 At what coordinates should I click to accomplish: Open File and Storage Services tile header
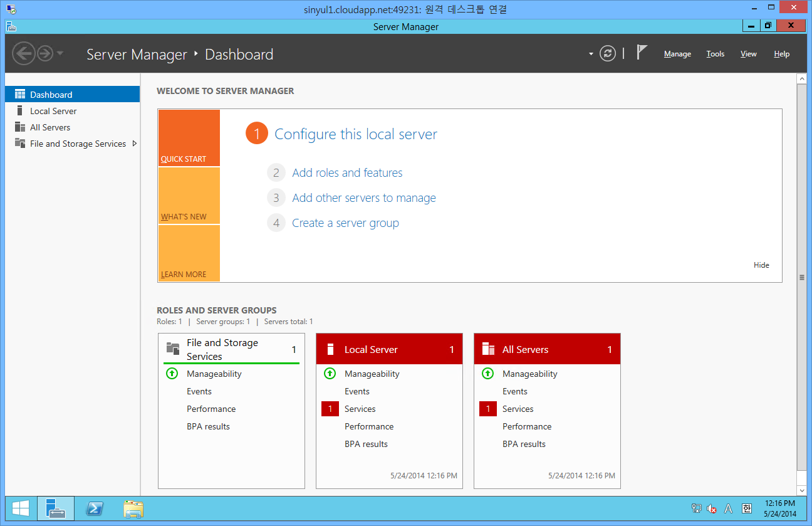(x=231, y=349)
